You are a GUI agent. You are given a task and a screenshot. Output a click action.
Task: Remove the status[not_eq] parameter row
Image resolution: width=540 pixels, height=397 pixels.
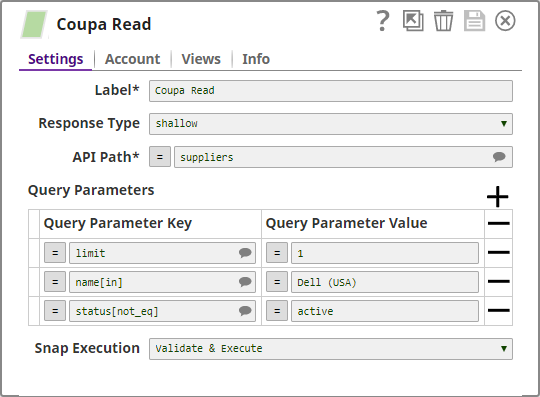[x=498, y=310]
